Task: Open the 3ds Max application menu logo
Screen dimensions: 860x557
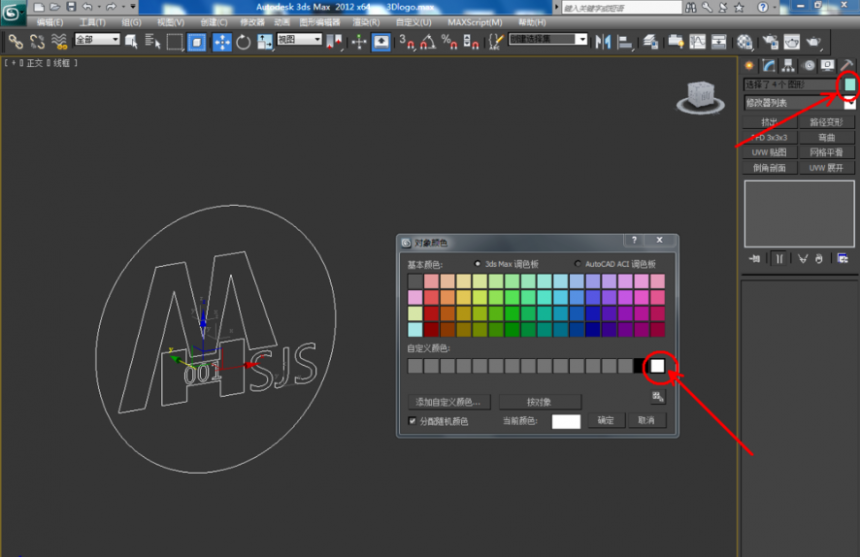Action: pyautogui.click(x=13, y=12)
